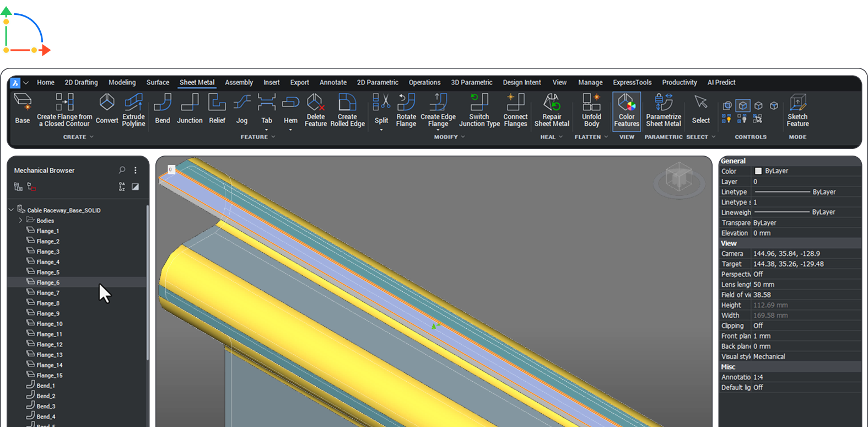
Task: Toggle the cube edge selection control
Action: (x=758, y=105)
